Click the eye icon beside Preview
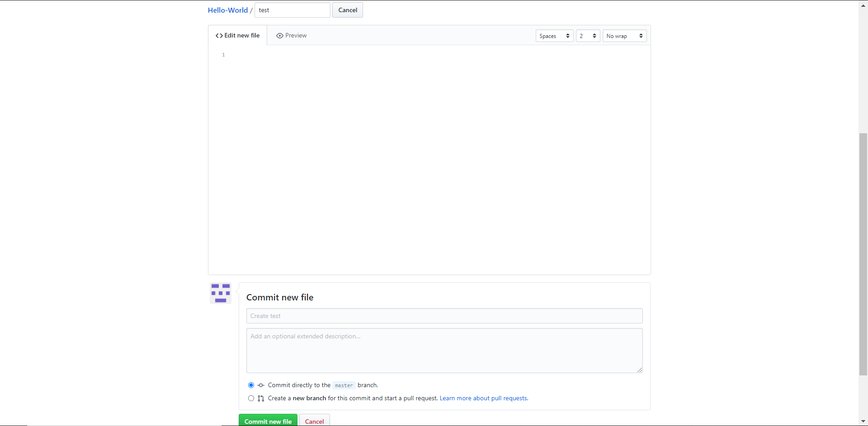Viewport: 868px width, 426px height. point(279,36)
